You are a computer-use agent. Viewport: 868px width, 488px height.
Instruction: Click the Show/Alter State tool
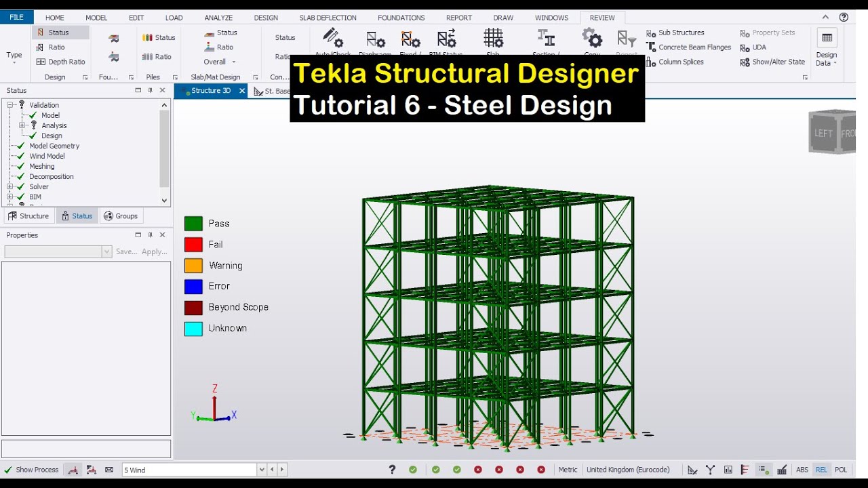coord(772,62)
